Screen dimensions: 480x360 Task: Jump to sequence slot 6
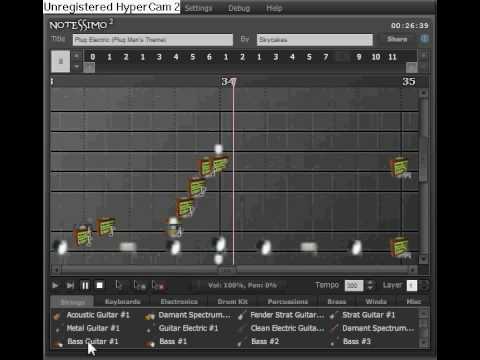tap(209, 57)
